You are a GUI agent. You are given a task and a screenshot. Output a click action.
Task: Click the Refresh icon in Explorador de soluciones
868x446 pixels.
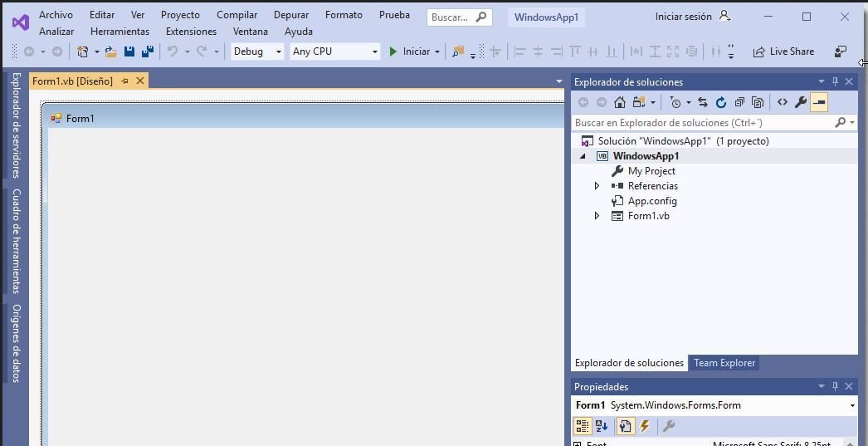(721, 102)
